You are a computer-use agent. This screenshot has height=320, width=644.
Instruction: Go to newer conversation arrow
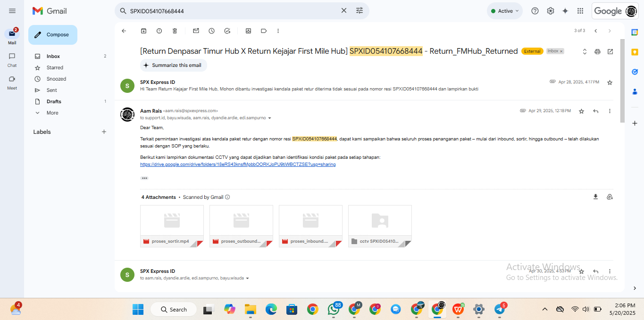(595, 31)
